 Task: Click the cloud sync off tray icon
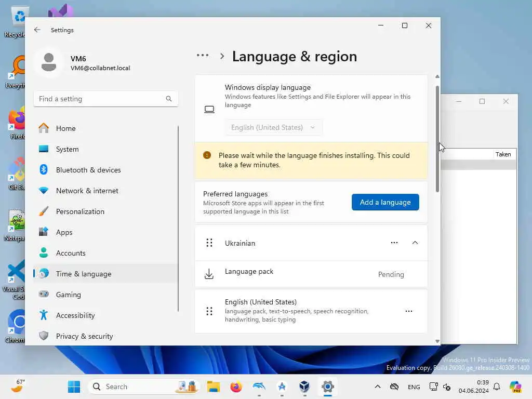pyautogui.click(x=394, y=387)
